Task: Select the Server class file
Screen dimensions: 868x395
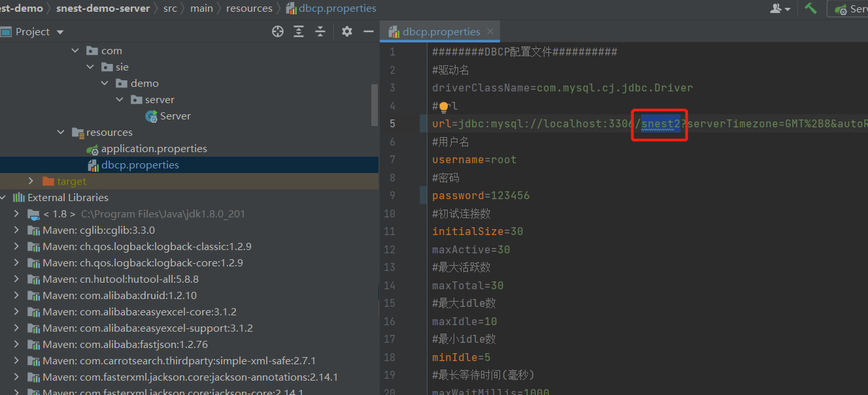Action: pyautogui.click(x=175, y=116)
